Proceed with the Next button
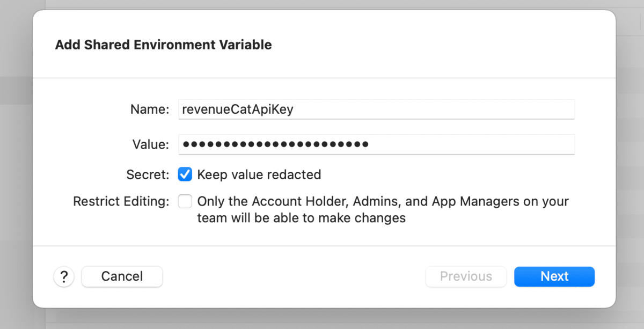 tap(554, 276)
